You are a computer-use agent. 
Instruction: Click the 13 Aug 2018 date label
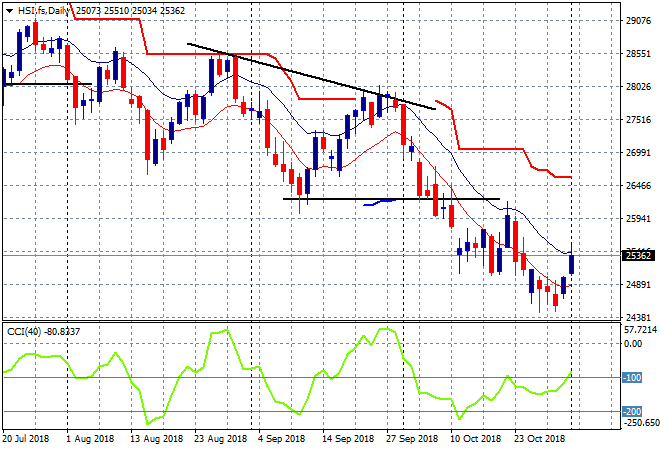pos(157,439)
